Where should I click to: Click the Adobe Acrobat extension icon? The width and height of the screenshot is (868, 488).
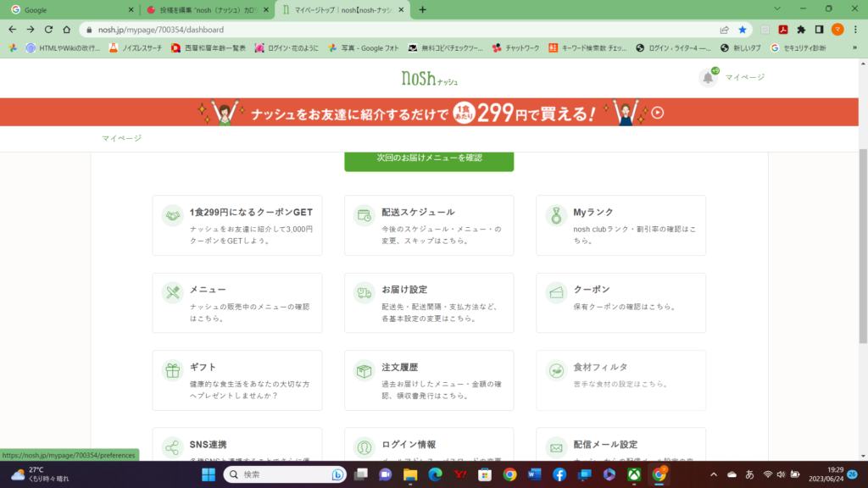point(782,30)
